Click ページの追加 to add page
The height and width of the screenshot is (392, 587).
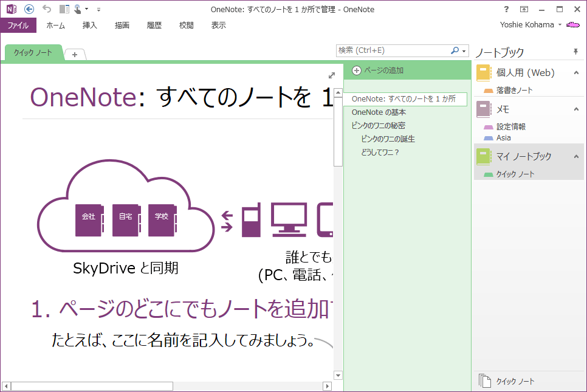point(383,70)
